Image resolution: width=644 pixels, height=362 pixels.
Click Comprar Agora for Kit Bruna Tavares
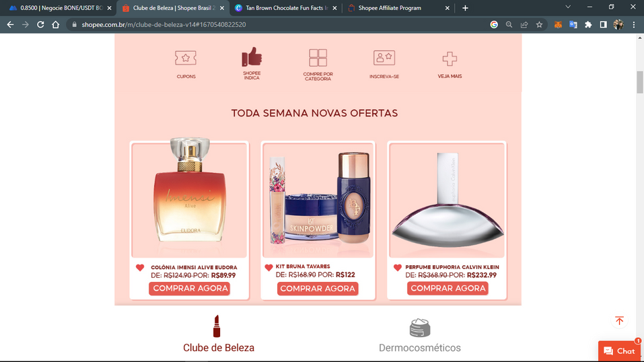tap(318, 289)
